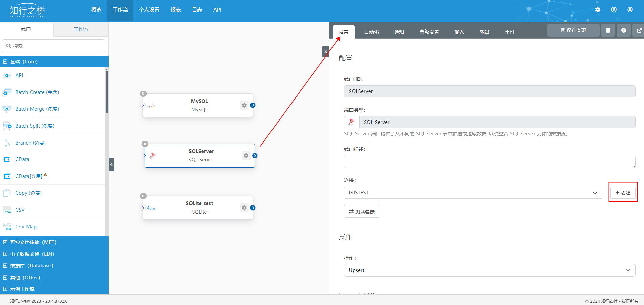The width and height of the screenshot is (644, 305).
Task: Select CSV Map connector icon
Action: point(7,227)
